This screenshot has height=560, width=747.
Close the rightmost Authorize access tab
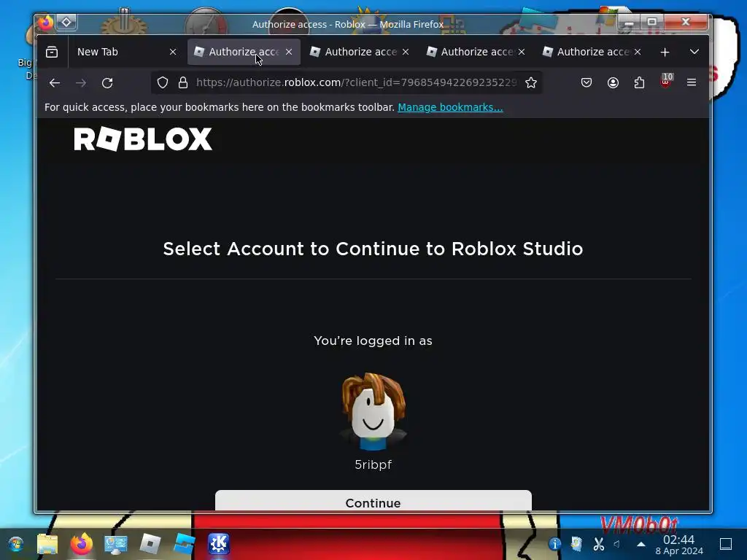(638, 52)
